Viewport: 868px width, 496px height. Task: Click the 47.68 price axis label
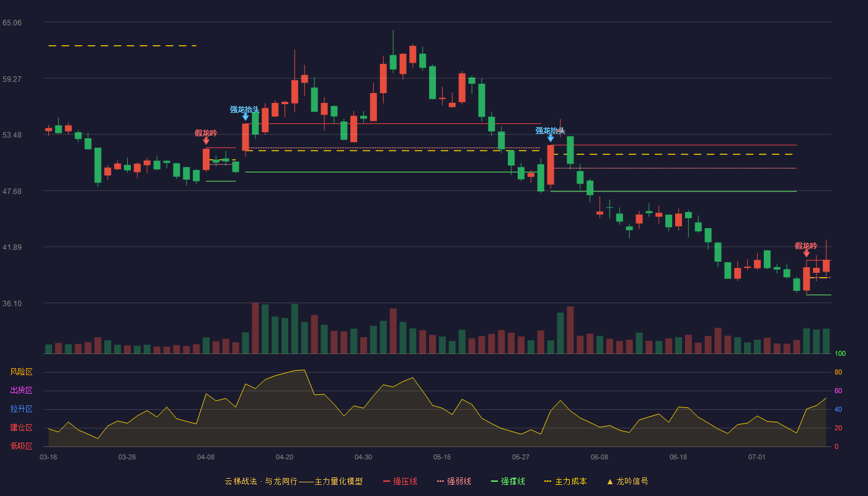click(12, 192)
